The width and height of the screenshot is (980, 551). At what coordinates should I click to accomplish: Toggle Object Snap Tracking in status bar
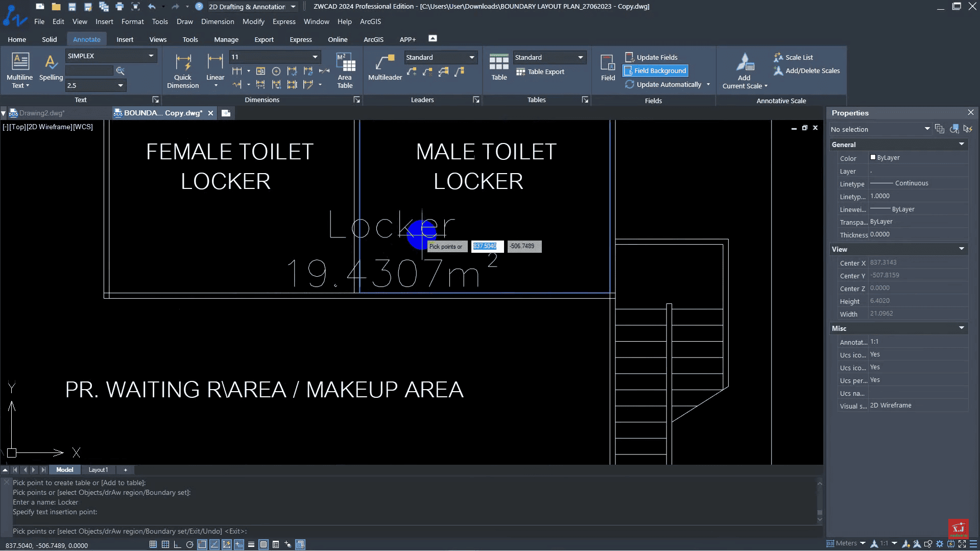point(214,544)
